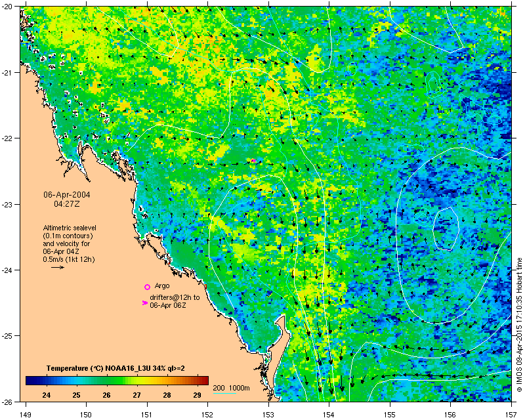This screenshot has height=420, width=525.
Task: Click the 'Altimetric sealevel' caption line
Action: click(70, 228)
